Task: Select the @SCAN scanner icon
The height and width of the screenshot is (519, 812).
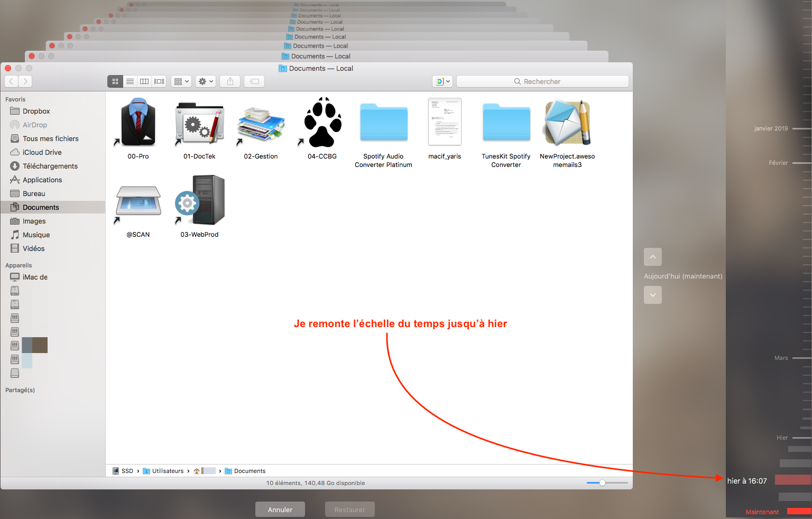Action: coord(138,201)
